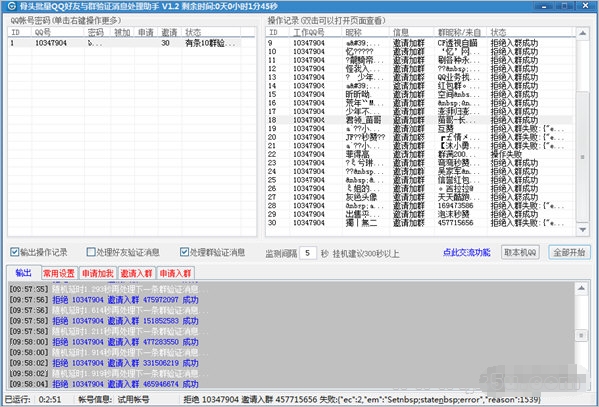Click the 监测间隔 seconds input field
This screenshot has width=599, height=407.
308,253
